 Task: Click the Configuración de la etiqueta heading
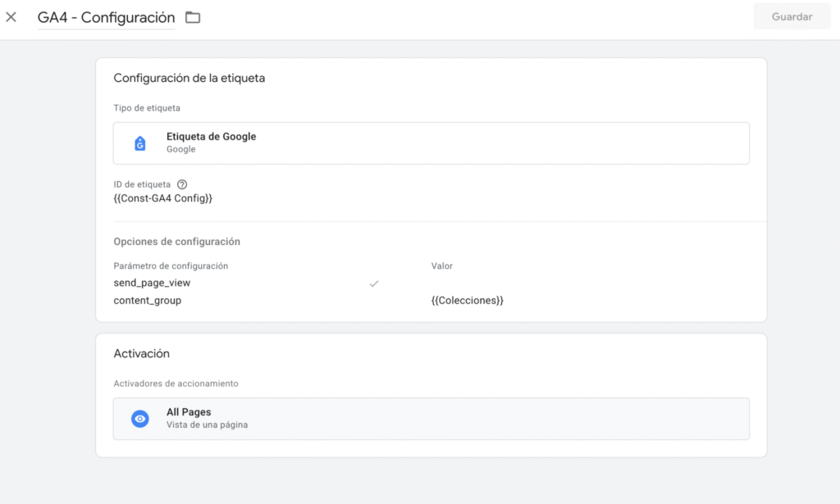pos(189,78)
